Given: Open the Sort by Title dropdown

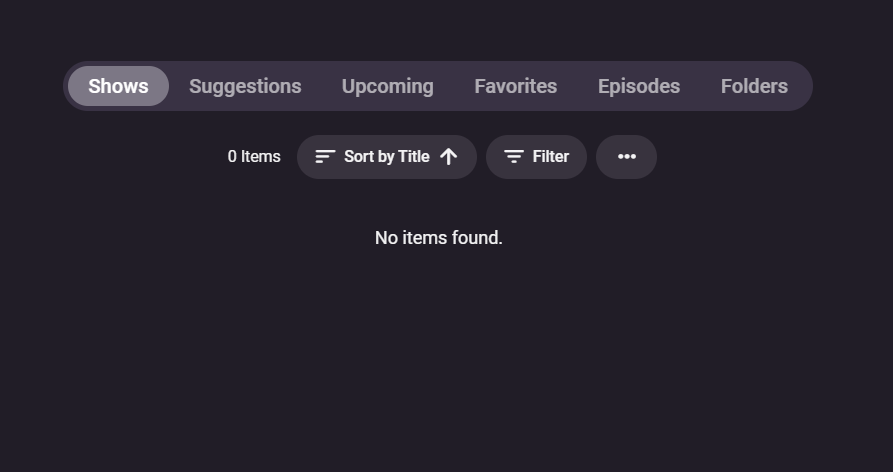Looking at the screenshot, I should pos(386,157).
